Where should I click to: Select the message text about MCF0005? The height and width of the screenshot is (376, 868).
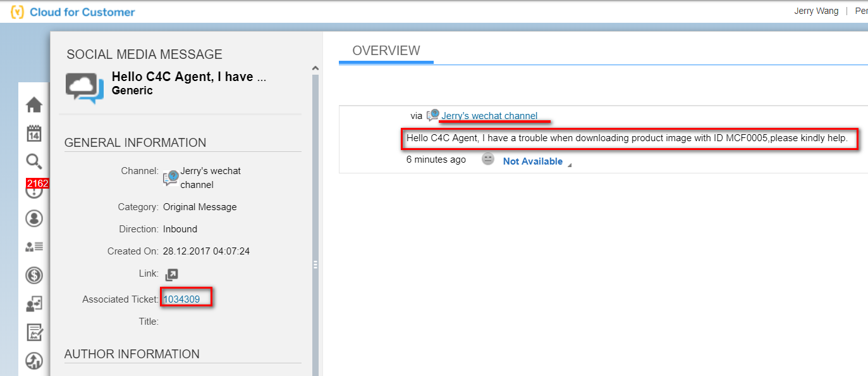(x=627, y=138)
